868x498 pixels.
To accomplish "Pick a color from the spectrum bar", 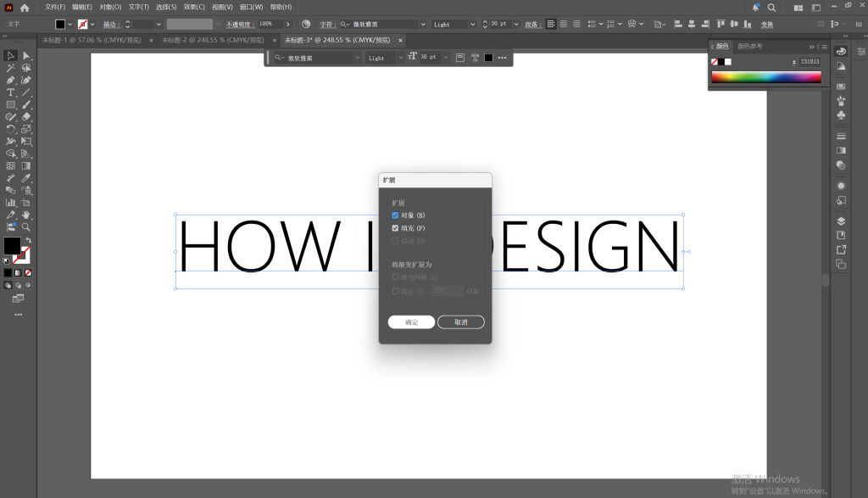I will (x=766, y=77).
